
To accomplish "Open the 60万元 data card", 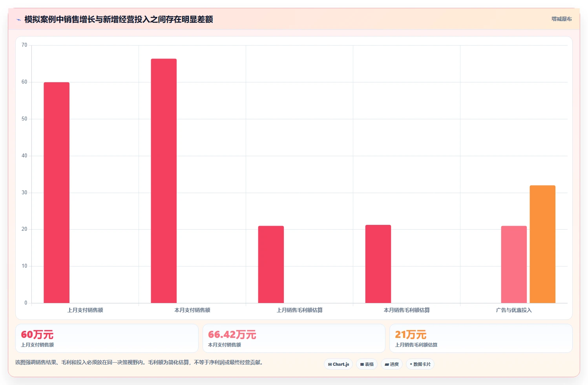I will point(107,338).
